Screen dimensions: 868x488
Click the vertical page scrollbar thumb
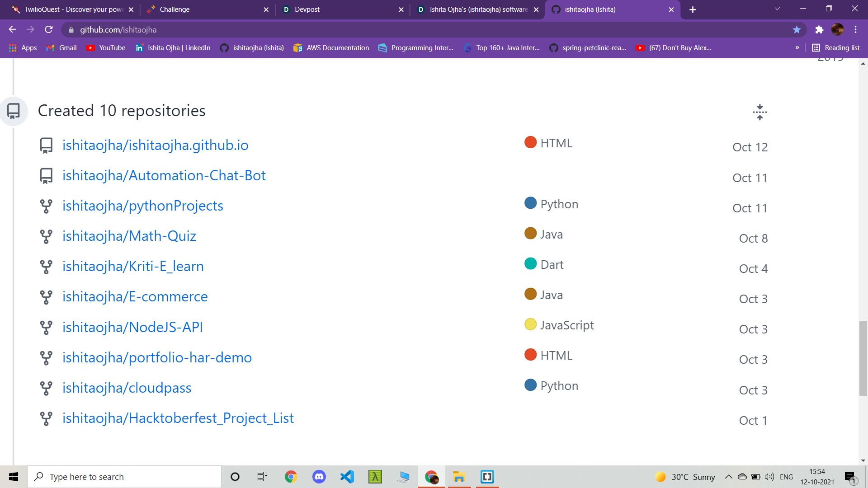click(863, 358)
